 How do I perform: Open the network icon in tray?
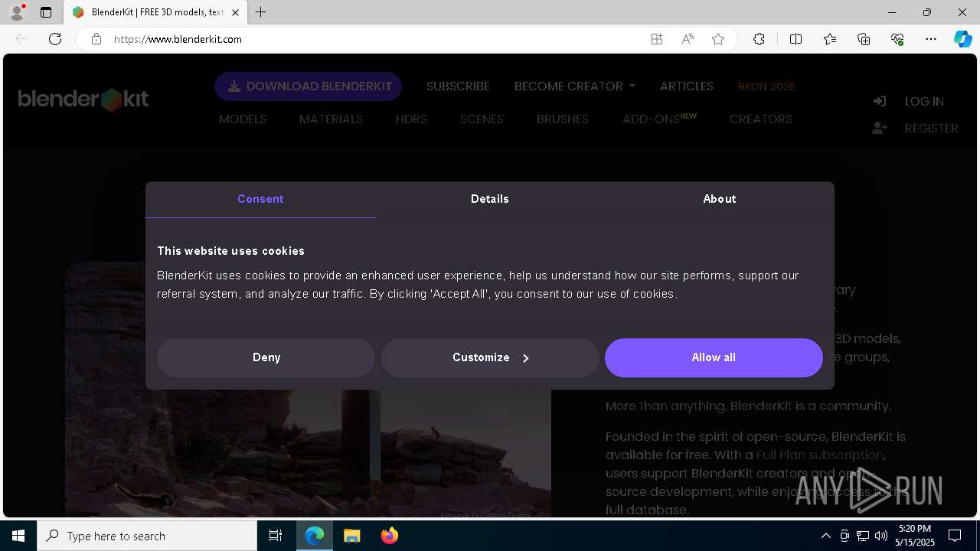(863, 536)
